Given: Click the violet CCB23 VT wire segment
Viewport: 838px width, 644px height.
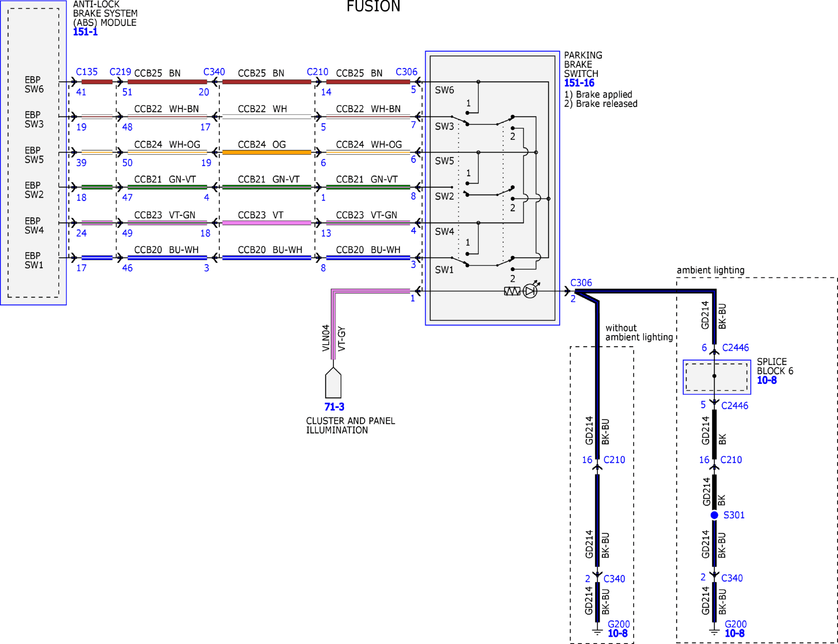Looking at the screenshot, I should pyautogui.click(x=267, y=223).
